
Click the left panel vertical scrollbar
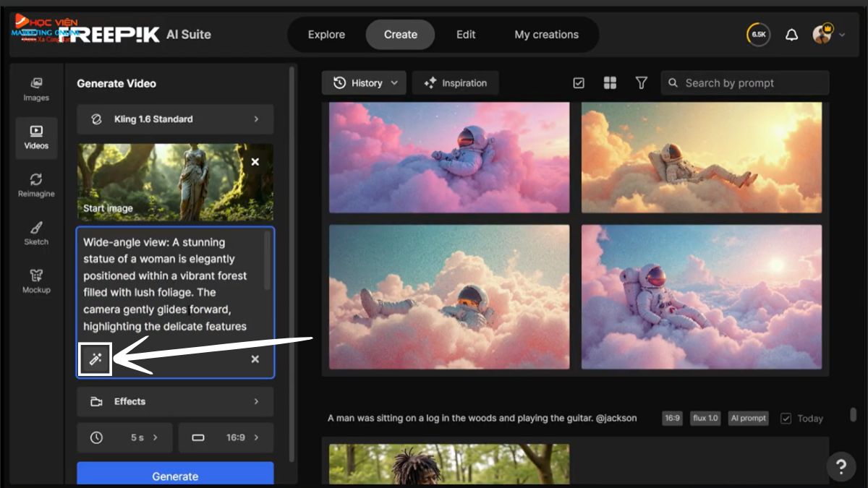[292, 264]
